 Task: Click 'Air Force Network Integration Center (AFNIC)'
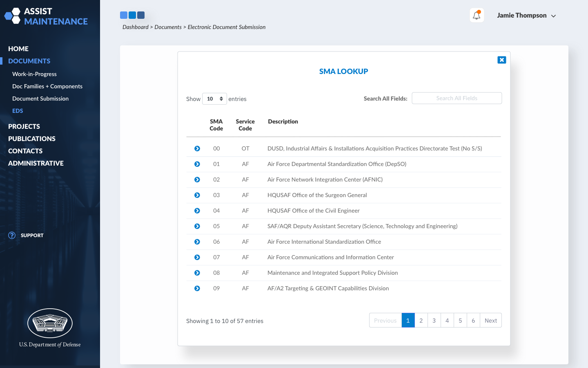point(325,180)
